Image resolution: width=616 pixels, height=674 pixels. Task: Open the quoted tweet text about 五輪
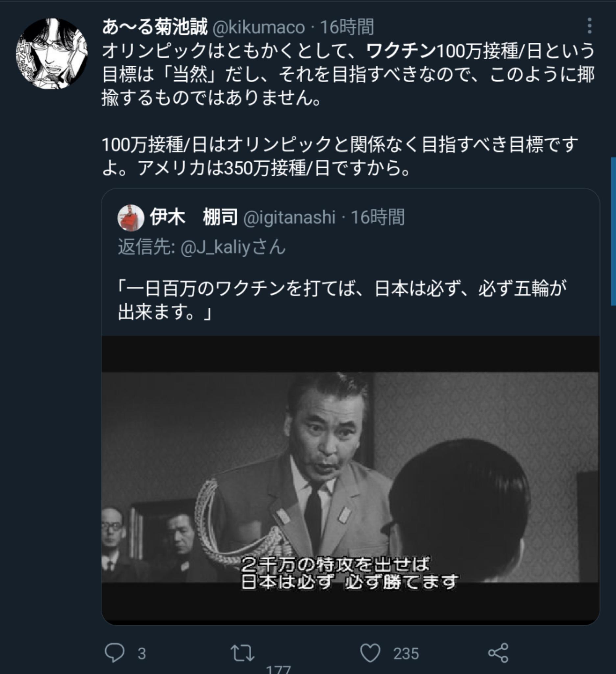[x=342, y=300]
